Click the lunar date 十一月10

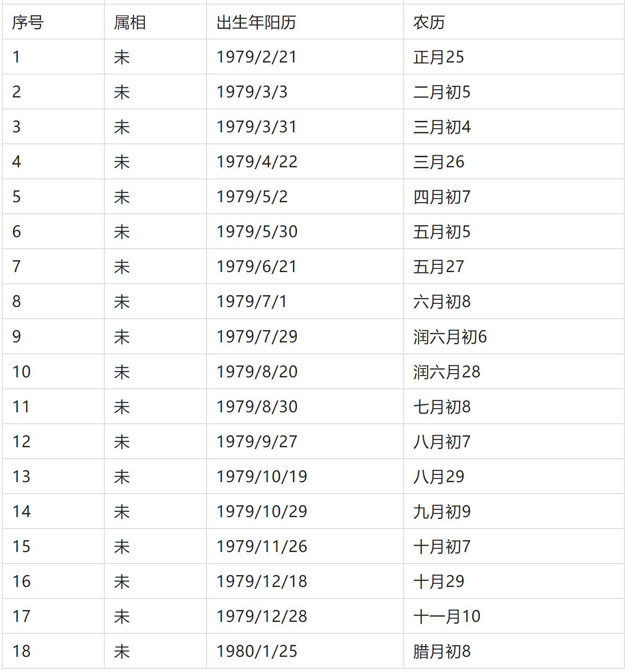(514, 616)
